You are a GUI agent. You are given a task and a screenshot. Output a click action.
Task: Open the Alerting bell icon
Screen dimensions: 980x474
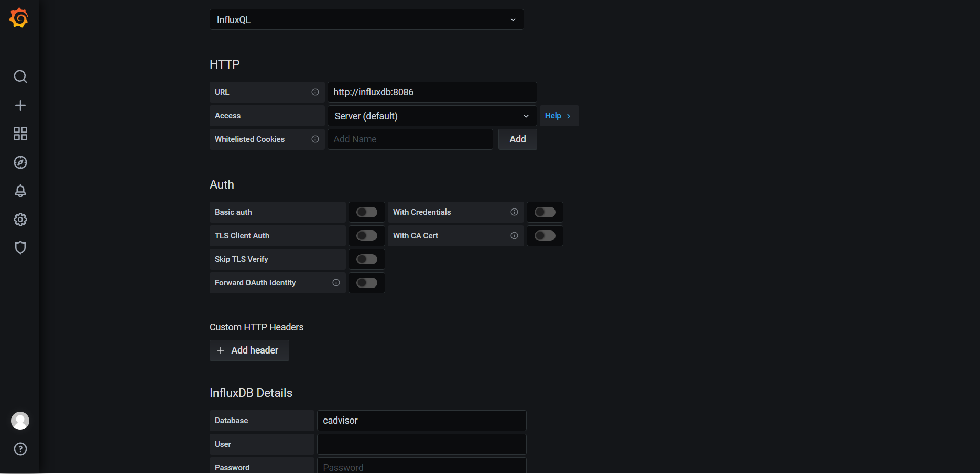(x=20, y=191)
